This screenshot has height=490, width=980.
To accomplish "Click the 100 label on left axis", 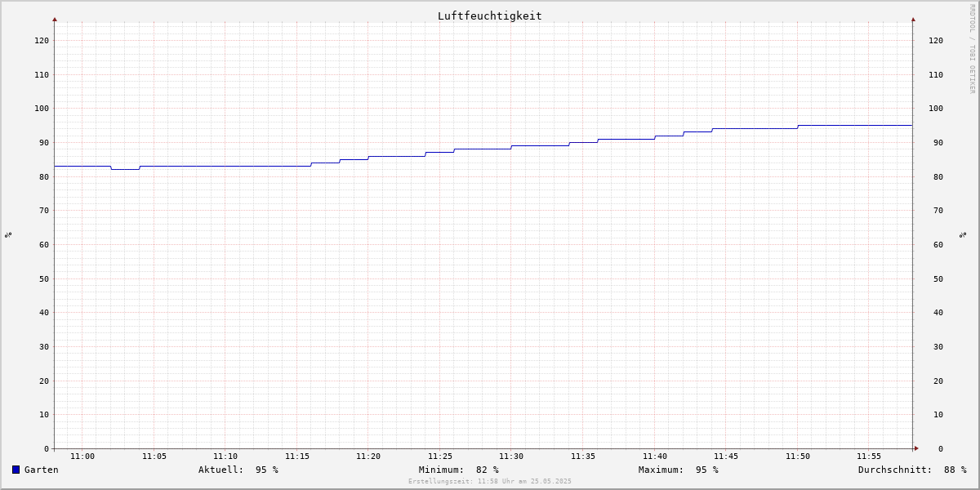I will [42, 109].
